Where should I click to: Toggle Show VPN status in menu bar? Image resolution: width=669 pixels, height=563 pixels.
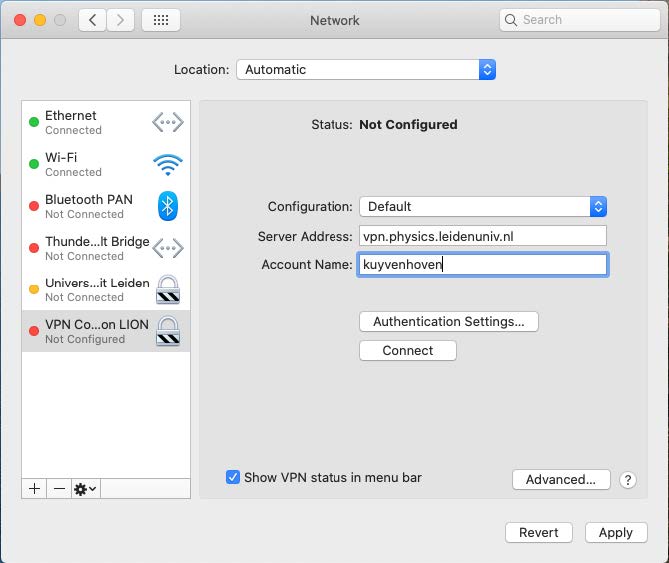click(x=233, y=477)
